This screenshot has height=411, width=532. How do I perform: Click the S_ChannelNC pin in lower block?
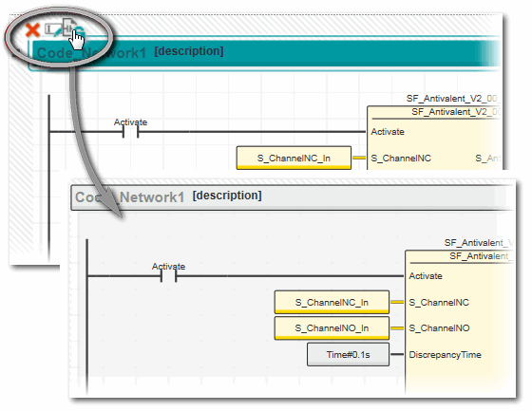pyautogui.click(x=439, y=303)
